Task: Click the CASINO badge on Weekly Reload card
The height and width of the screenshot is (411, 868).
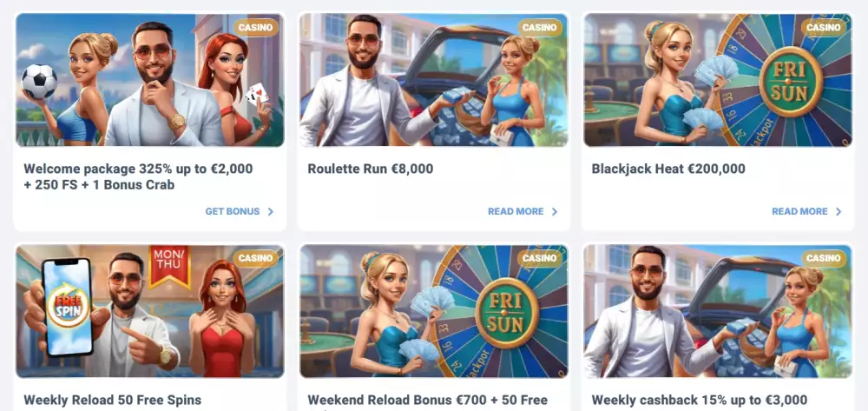Action: click(256, 258)
